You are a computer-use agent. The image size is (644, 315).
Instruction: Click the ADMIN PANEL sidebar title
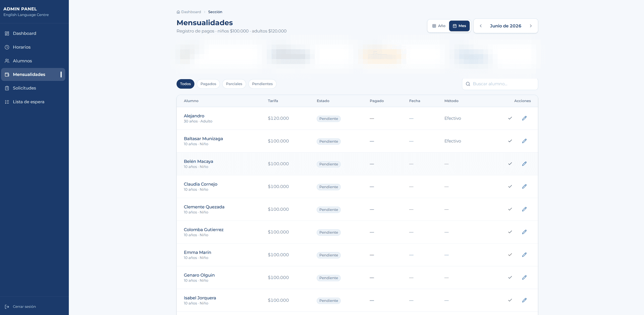[x=20, y=9]
